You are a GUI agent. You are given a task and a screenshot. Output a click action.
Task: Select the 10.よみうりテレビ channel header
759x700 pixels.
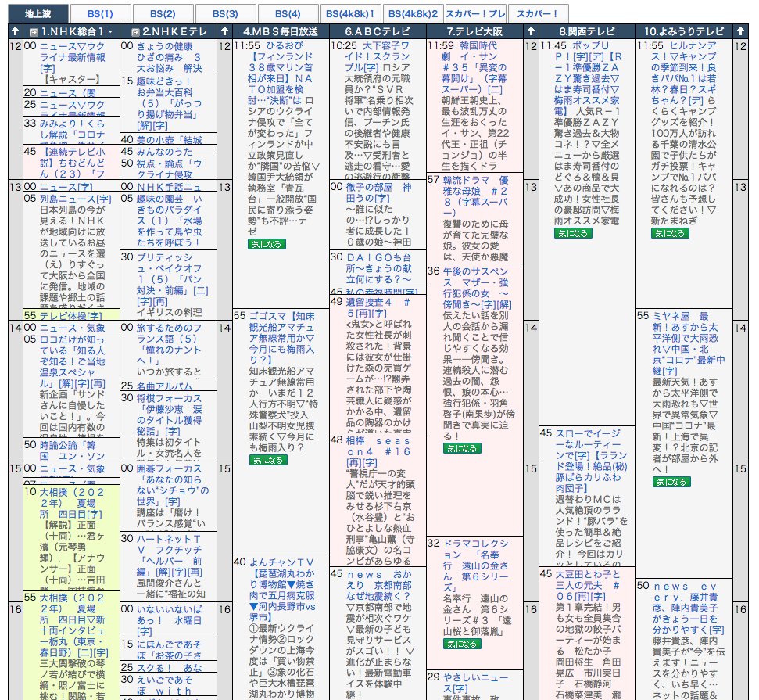click(684, 31)
